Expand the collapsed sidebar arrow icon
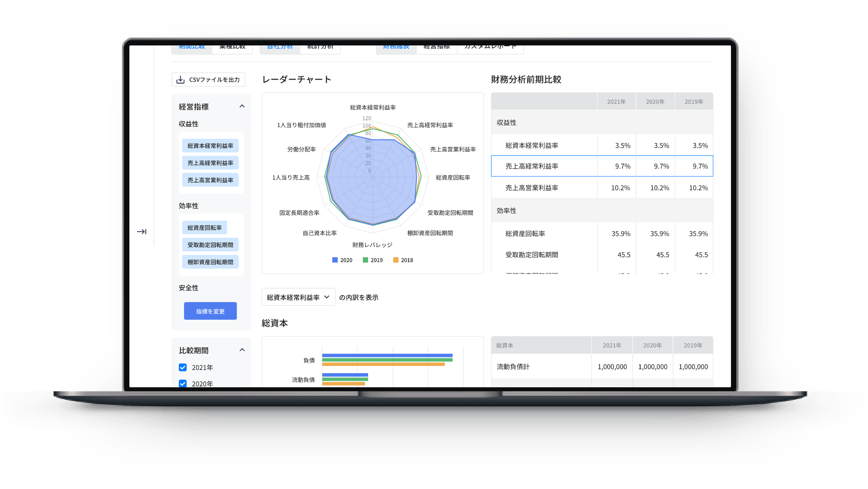 click(141, 232)
